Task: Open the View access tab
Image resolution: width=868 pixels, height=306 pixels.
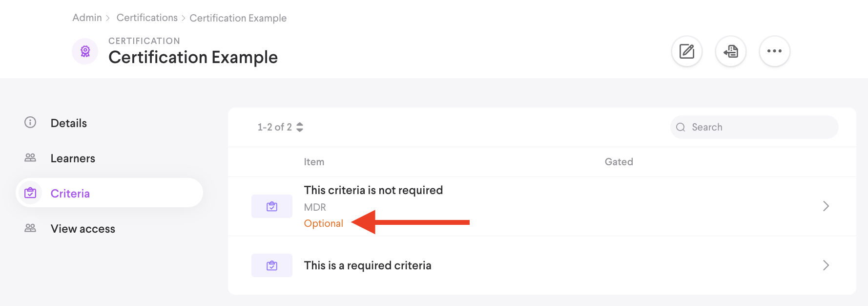Action: click(83, 229)
